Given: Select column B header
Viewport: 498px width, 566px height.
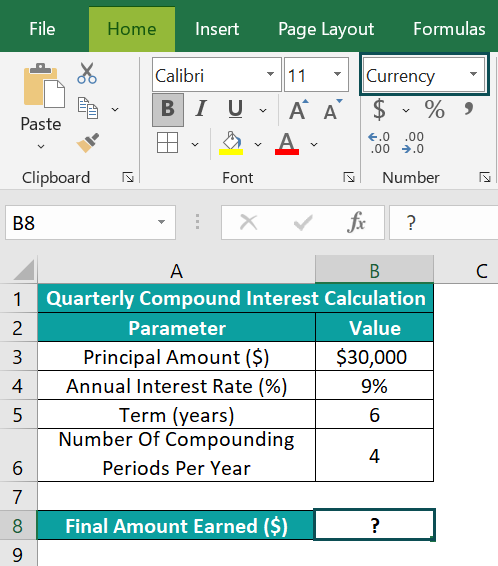Looking at the screenshot, I should [374, 270].
